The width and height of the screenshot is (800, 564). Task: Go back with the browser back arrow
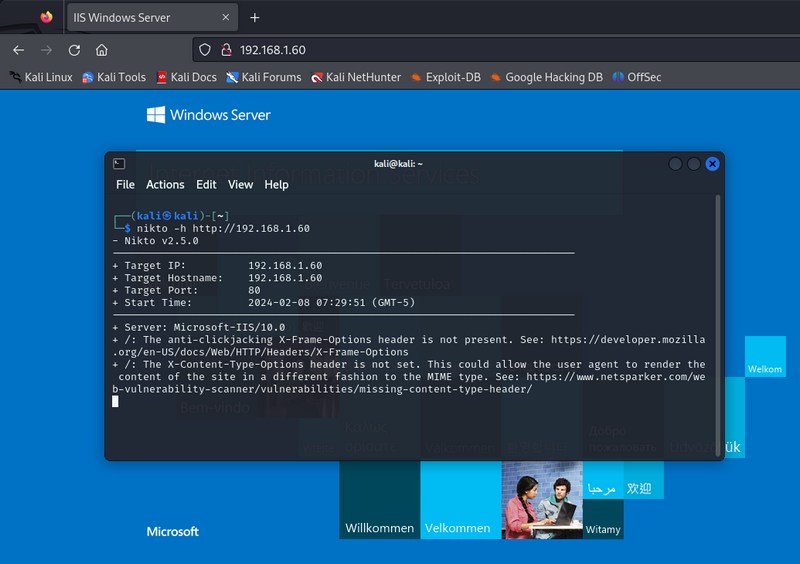19,50
